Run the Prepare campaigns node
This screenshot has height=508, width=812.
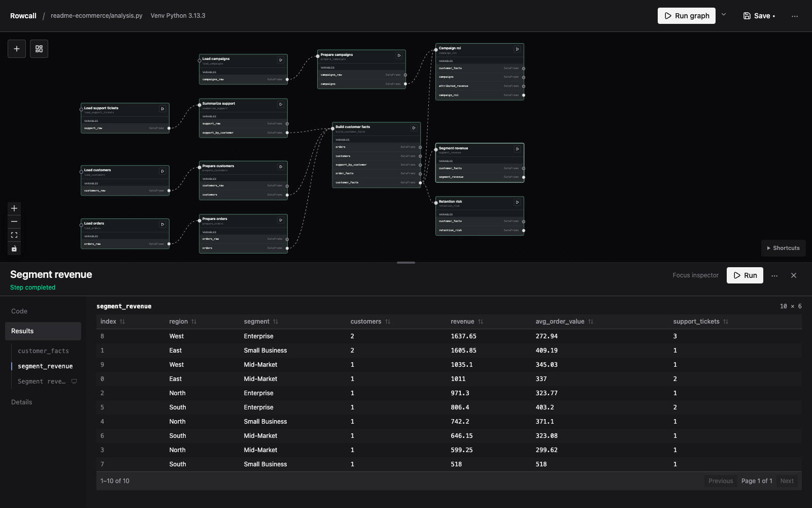(x=399, y=55)
